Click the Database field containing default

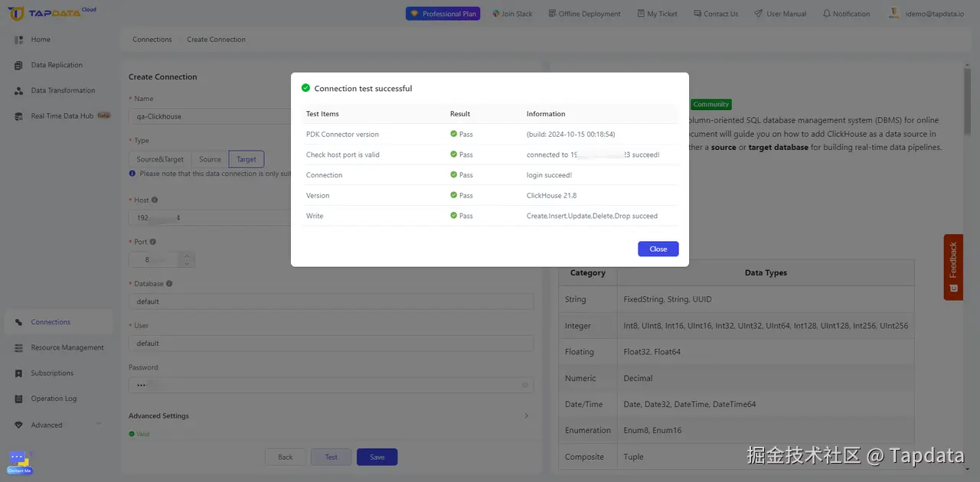pos(331,301)
